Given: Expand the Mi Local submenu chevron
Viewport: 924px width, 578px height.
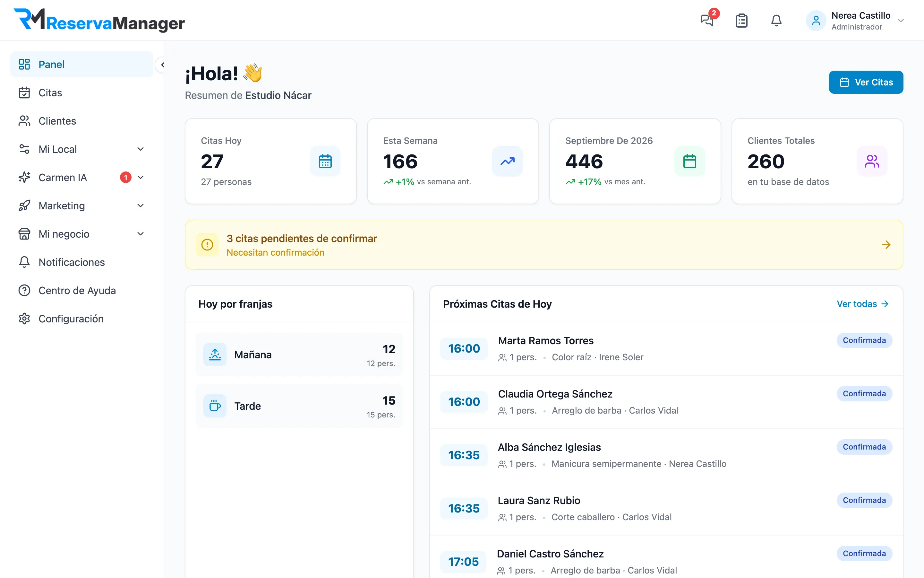Looking at the screenshot, I should pyautogui.click(x=141, y=149).
